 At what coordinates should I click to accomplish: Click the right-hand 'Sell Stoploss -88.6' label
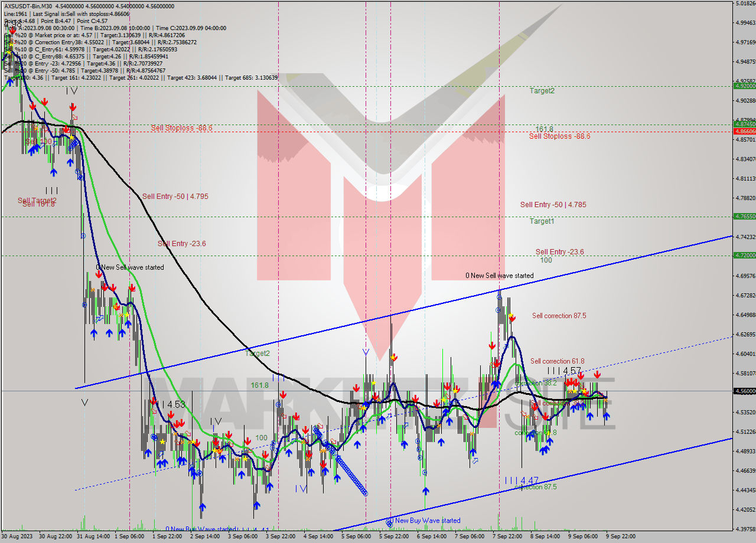click(x=559, y=136)
